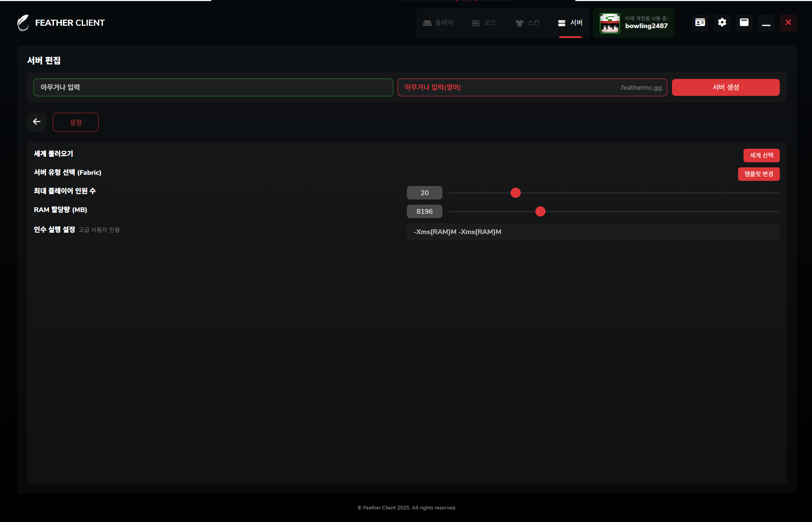Image resolution: width=812 pixels, height=522 pixels.
Task: Open the 모드 tab
Action: (x=484, y=23)
